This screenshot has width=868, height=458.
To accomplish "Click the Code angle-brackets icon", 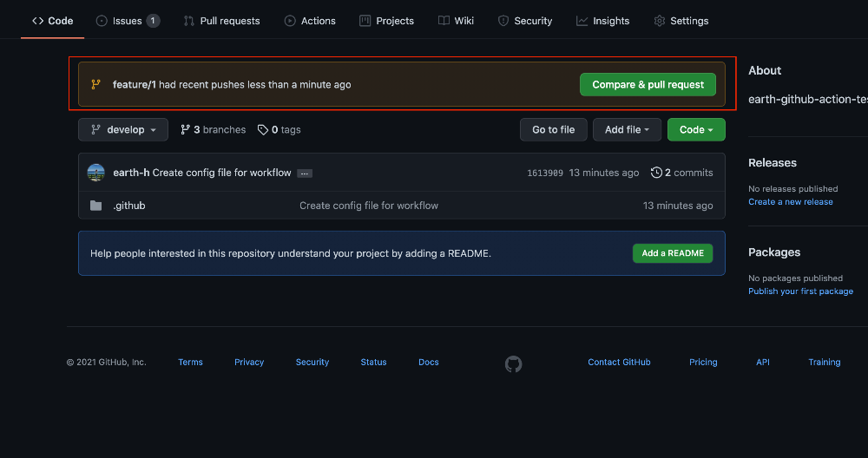I will (37, 21).
